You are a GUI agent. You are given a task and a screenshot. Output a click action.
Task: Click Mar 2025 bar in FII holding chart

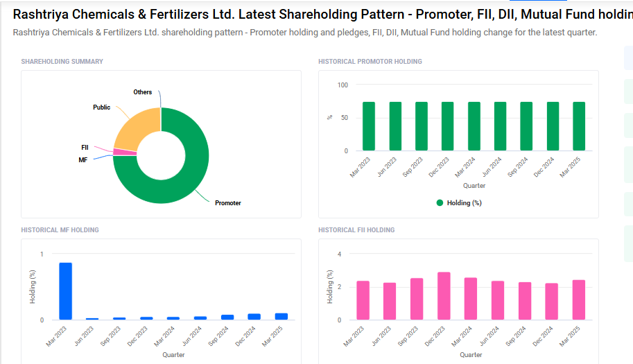(x=578, y=300)
